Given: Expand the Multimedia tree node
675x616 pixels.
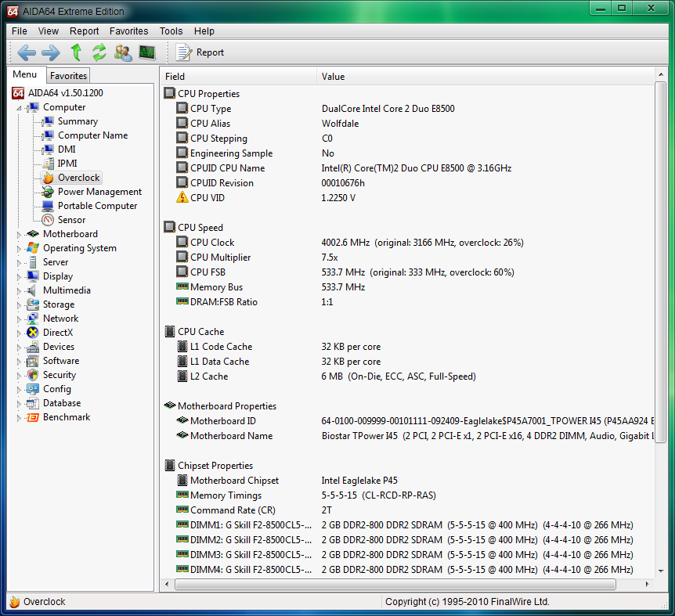Looking at the screenshot, I should pyautogui.click(x=19, y=291).
